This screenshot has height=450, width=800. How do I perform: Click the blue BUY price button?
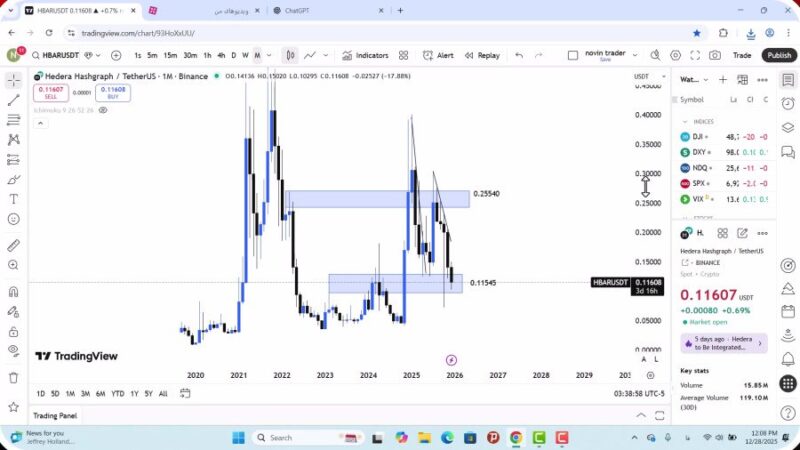115,92
